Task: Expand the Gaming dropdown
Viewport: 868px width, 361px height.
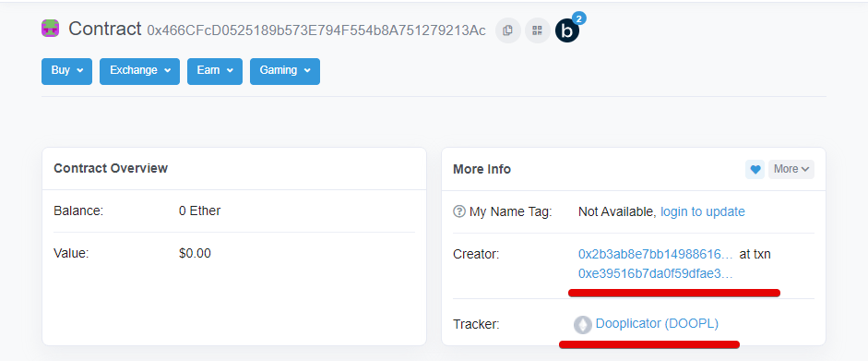Action: coord(284,71)
